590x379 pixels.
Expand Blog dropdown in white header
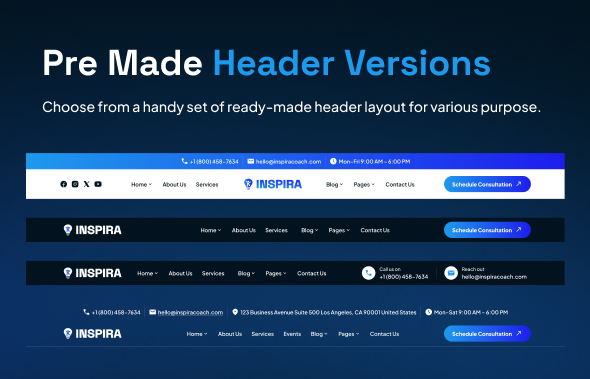coord(335,184)
